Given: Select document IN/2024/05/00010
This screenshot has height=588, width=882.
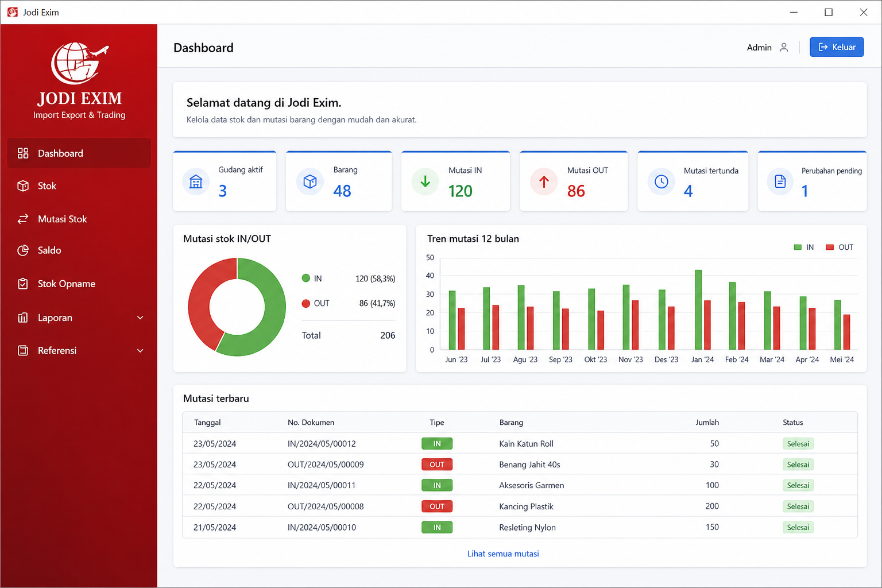Looking at the screenshot, I should pyautogui.click(x=322, y=527).
